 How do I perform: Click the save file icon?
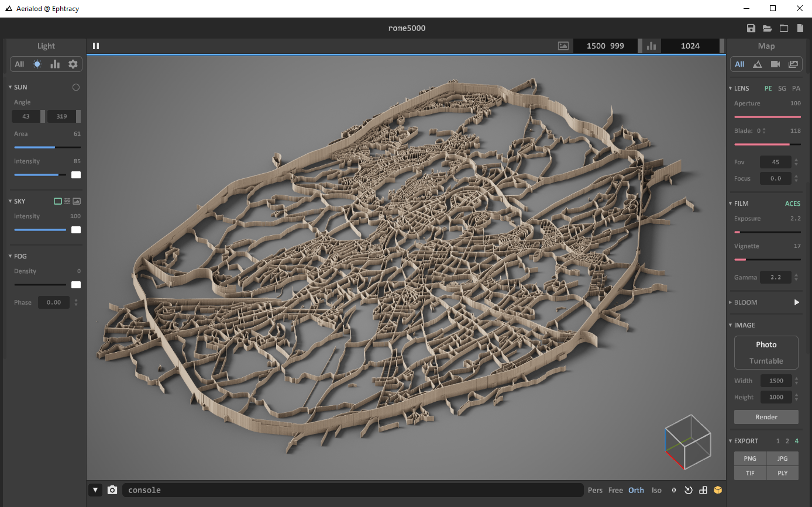coord(751,28)
